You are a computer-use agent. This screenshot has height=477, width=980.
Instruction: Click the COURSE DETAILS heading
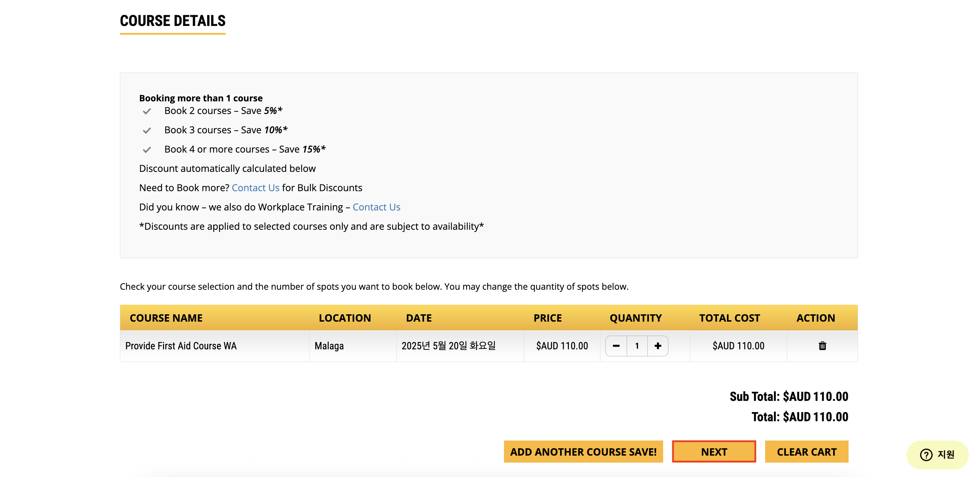pyautogui.click(x=173, y=21)
